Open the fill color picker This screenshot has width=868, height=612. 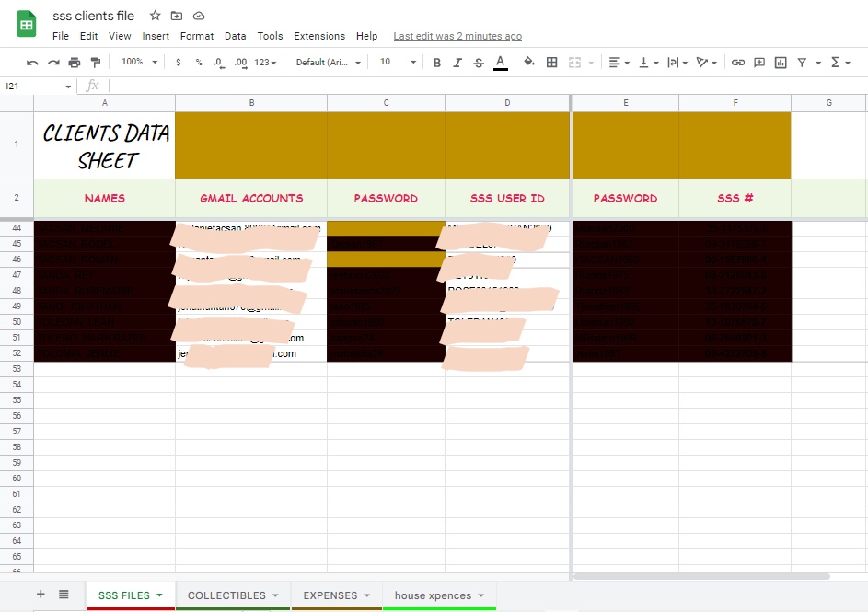(x=529, y=62)
